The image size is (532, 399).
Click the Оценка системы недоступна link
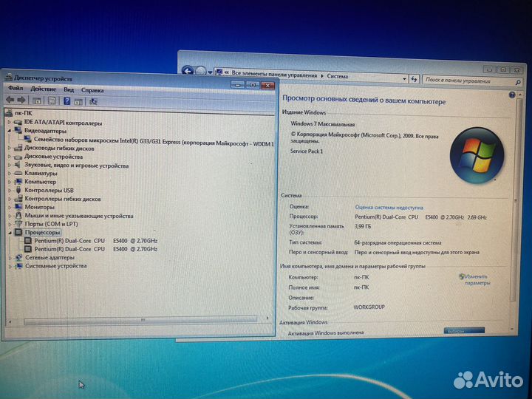click(x=389, y=208)
